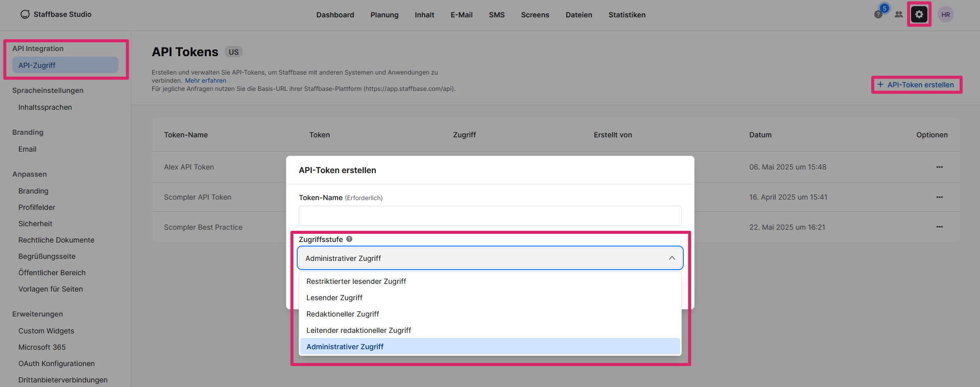980x387 pixels.
Task: Click the API-Token erstellen button
Action: tap(916, 85)
